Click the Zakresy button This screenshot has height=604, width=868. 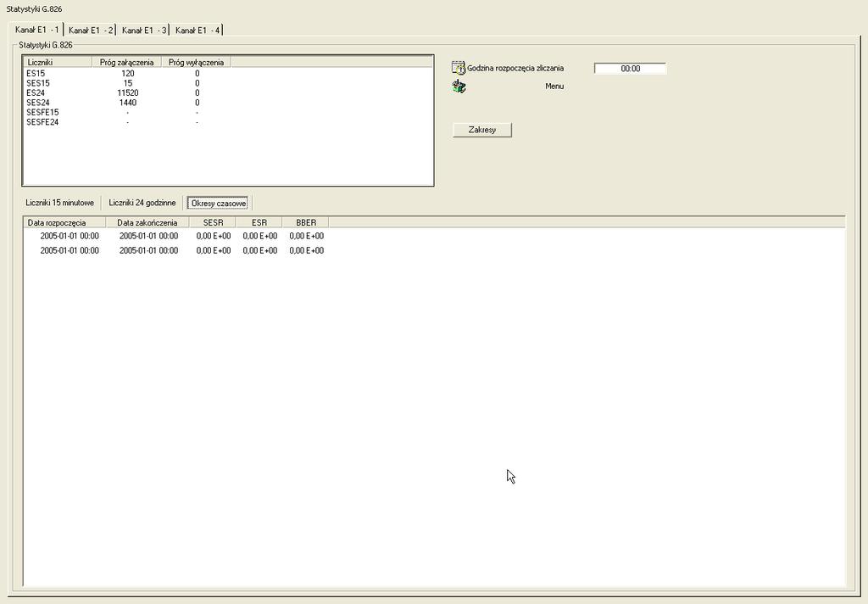click(x=482, y=130)
